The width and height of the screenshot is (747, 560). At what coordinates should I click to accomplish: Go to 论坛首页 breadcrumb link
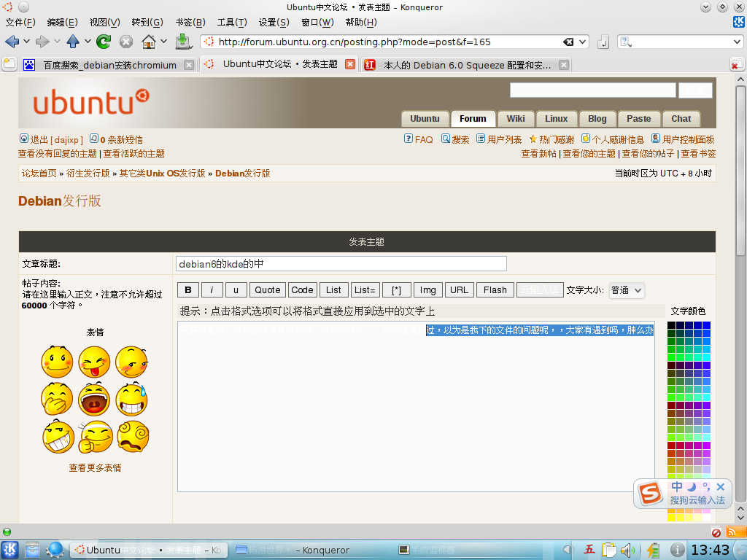[39, 174]
